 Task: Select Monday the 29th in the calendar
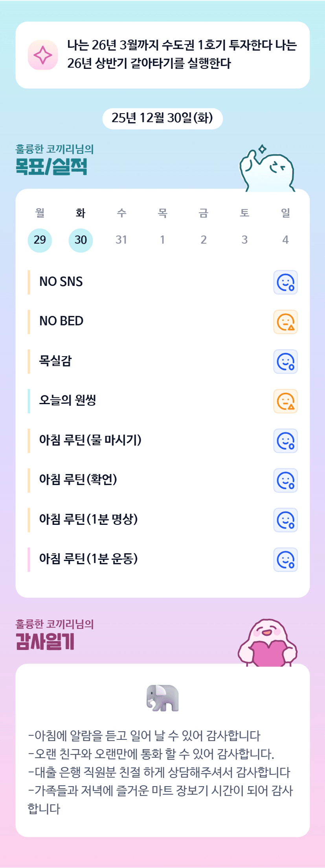[x=40, y=240]
